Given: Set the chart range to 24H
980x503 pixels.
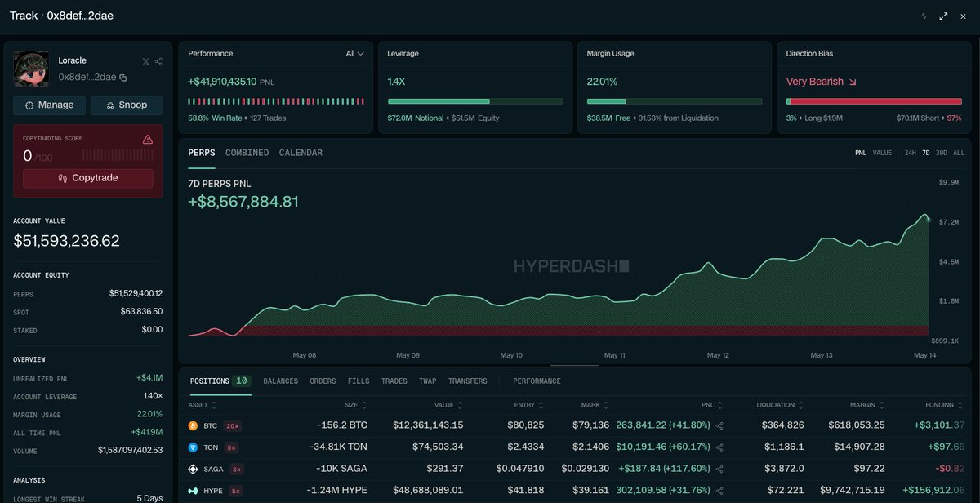Looking at the screenshot, I should pyautogui.click(x=910, y=153).
